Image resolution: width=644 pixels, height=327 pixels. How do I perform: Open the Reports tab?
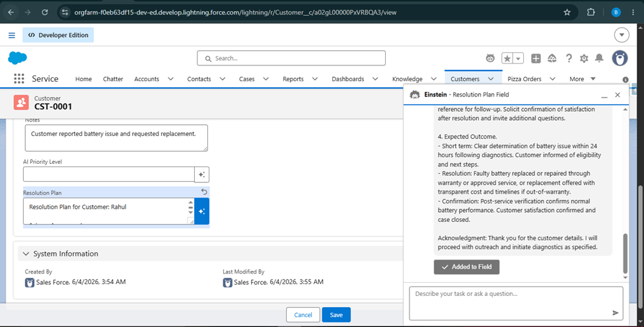click(x=293, y=79)
